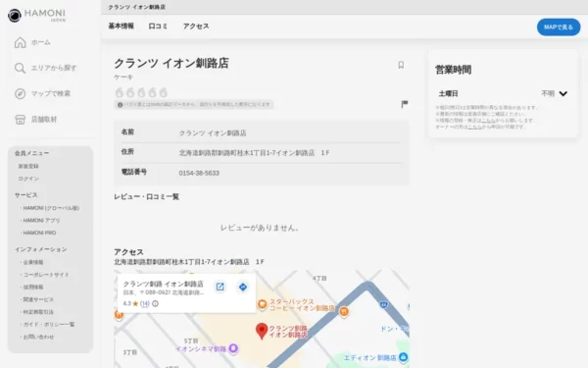Image resolution: width=588 pixels, height=368 pixels.
Task: Select the エリアから探す search icon
Action: pos(20,68)
